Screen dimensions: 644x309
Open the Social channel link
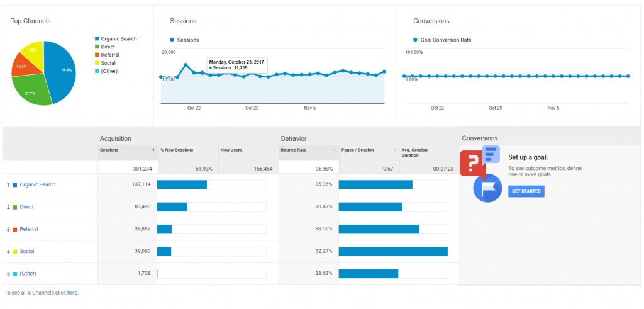pos(26,251)
